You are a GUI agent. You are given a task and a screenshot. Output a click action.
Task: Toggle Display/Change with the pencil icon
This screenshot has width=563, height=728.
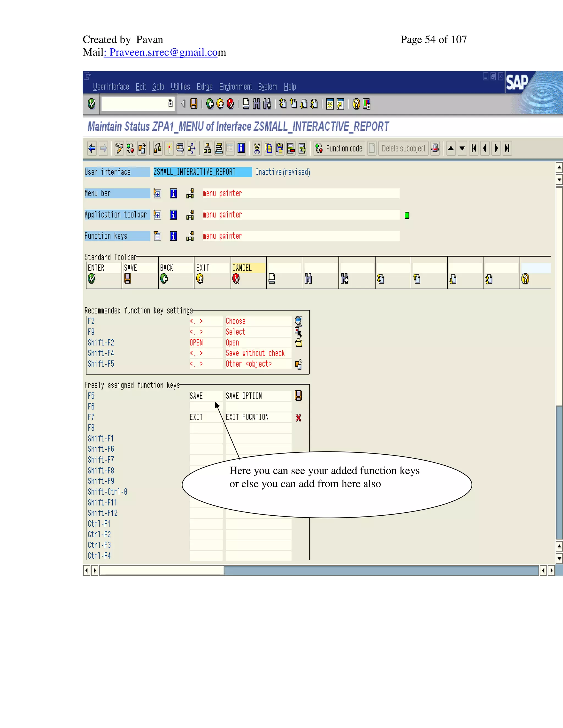click(x=119, y=148)
